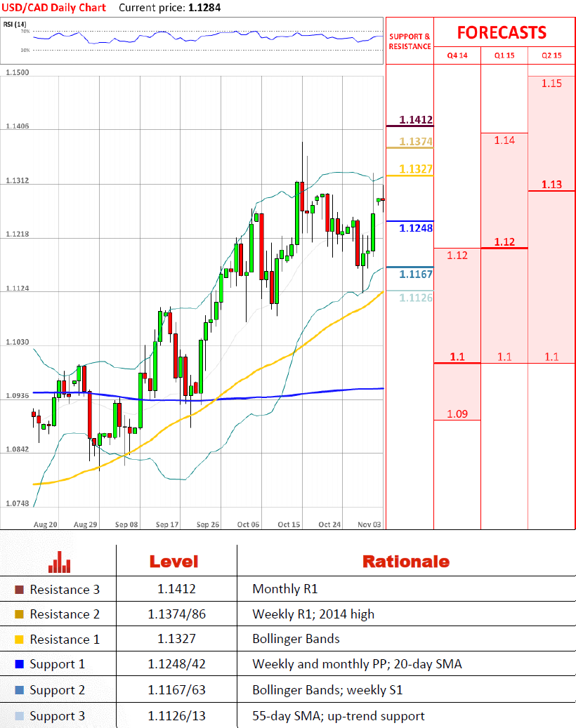Click the bold 1.13 forecast in Q2 15
This screenshot has height=728, width=576.
point(551,185)
